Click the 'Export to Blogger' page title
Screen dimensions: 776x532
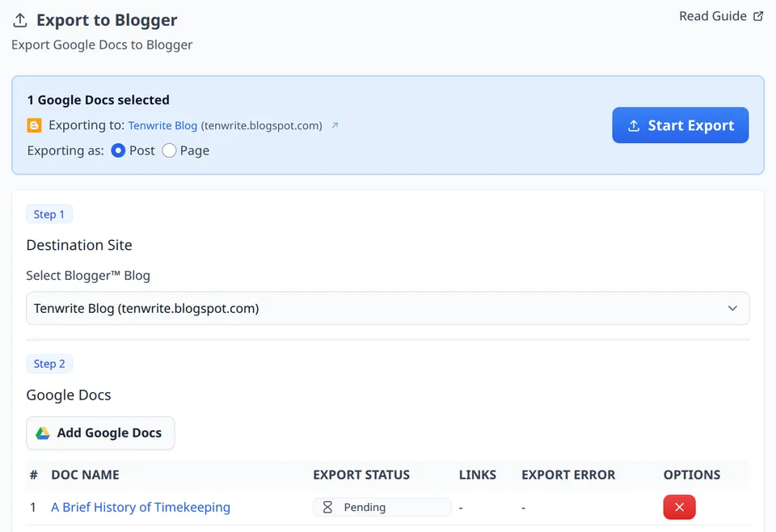pos(107,20)
